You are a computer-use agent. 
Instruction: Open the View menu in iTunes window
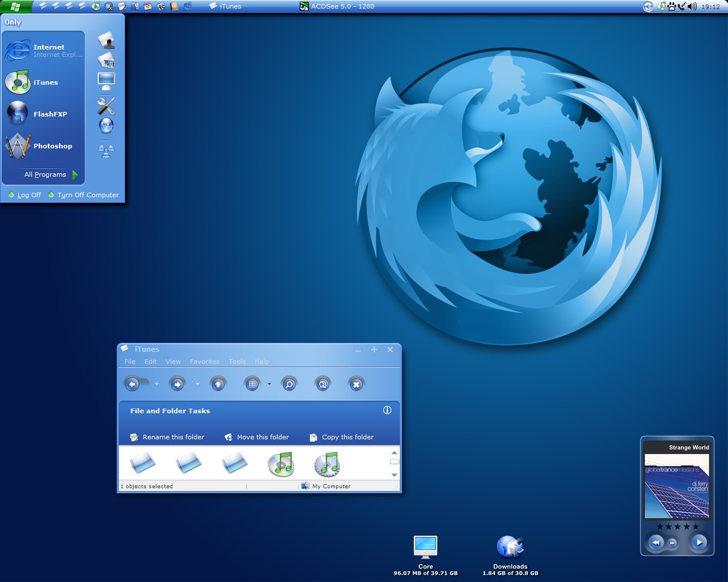pyautogui.click(x=173, y=361)
